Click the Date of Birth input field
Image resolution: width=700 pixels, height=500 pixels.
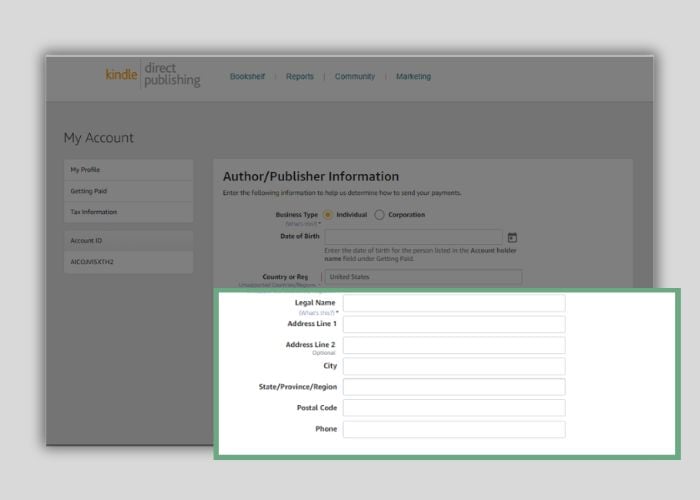(413, 237)
